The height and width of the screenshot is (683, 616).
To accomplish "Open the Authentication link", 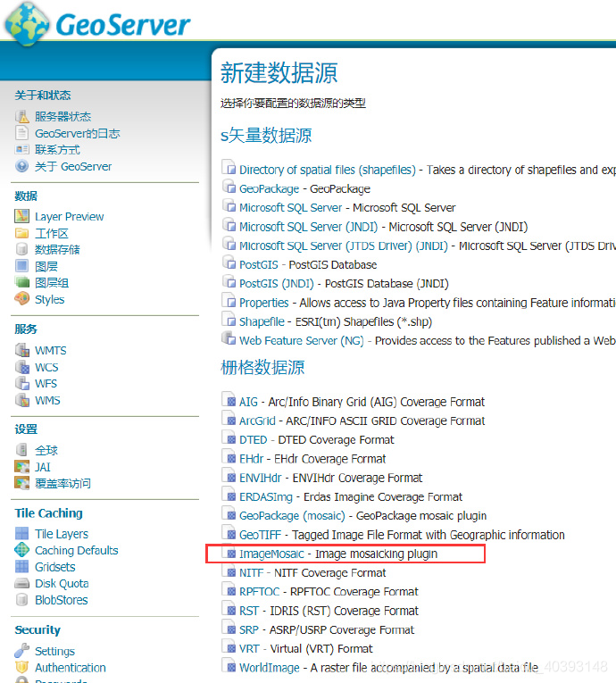I will [x=71, y=668].
